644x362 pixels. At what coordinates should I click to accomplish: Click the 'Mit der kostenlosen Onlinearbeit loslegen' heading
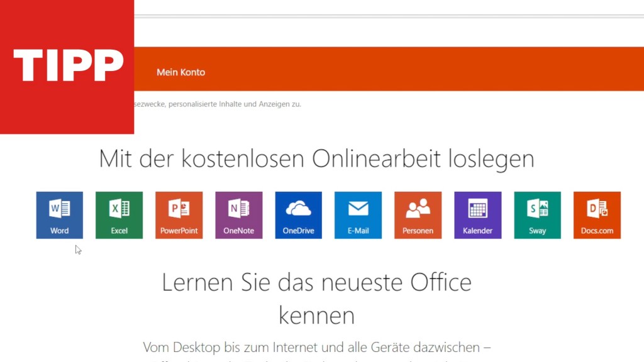coord(316,159)
